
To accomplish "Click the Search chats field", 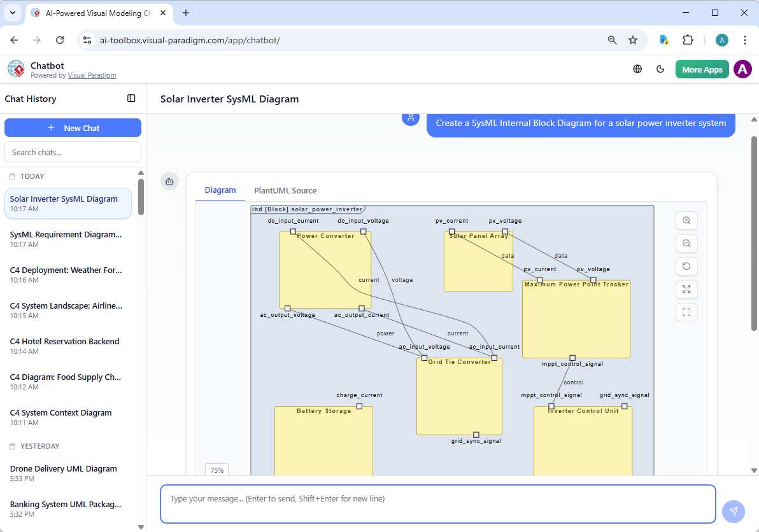I will pyautogui.click(x=73, y=151).
